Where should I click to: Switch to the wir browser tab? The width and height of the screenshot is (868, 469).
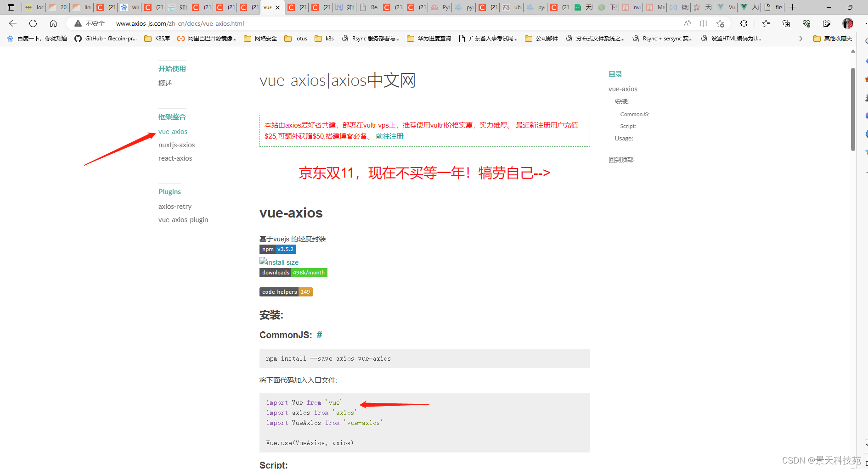coord(130,7)
